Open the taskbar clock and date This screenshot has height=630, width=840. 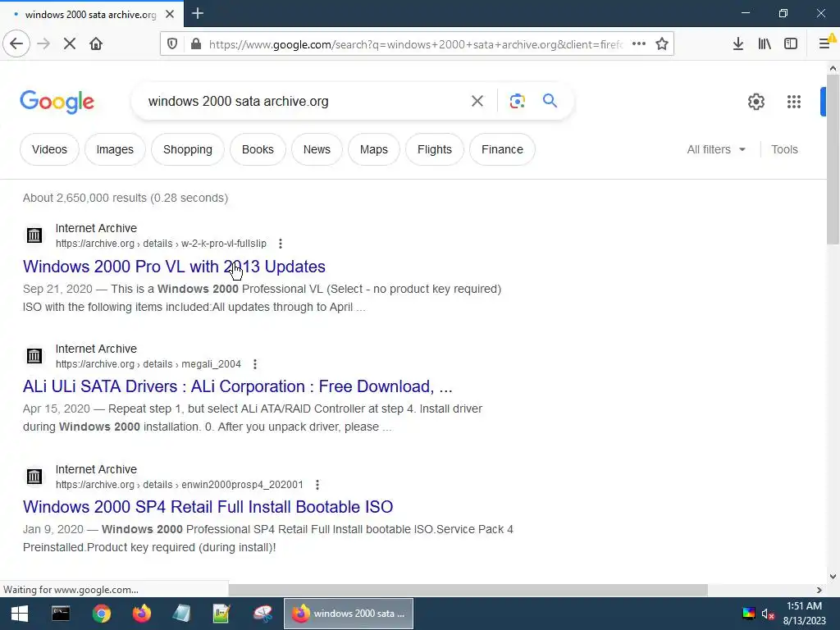804,614
